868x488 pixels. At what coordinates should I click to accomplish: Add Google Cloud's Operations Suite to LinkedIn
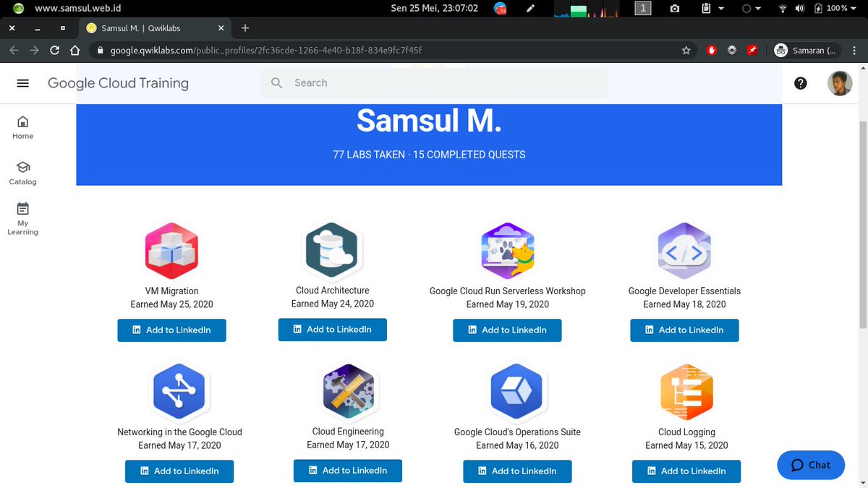[518, 471]
